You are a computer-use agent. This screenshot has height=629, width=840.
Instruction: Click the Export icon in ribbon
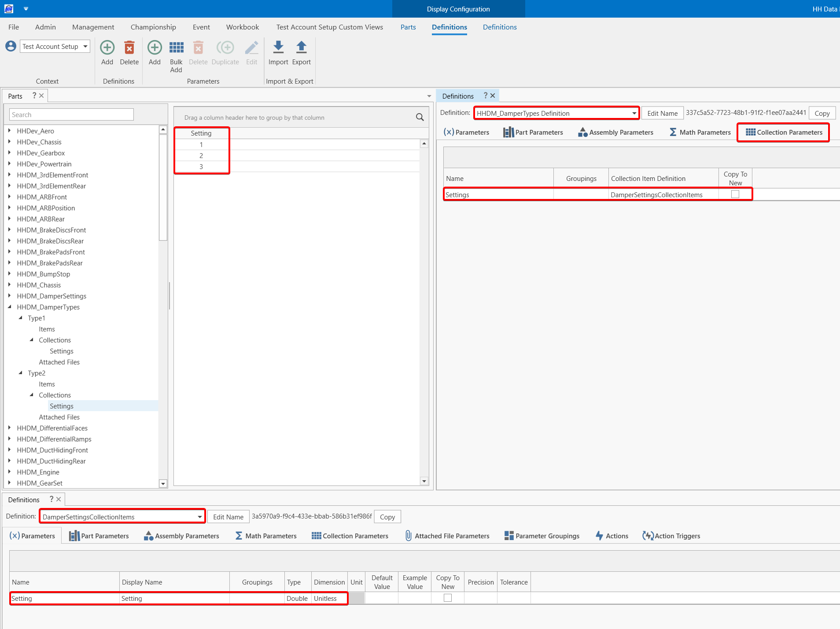tap(301, 48)
